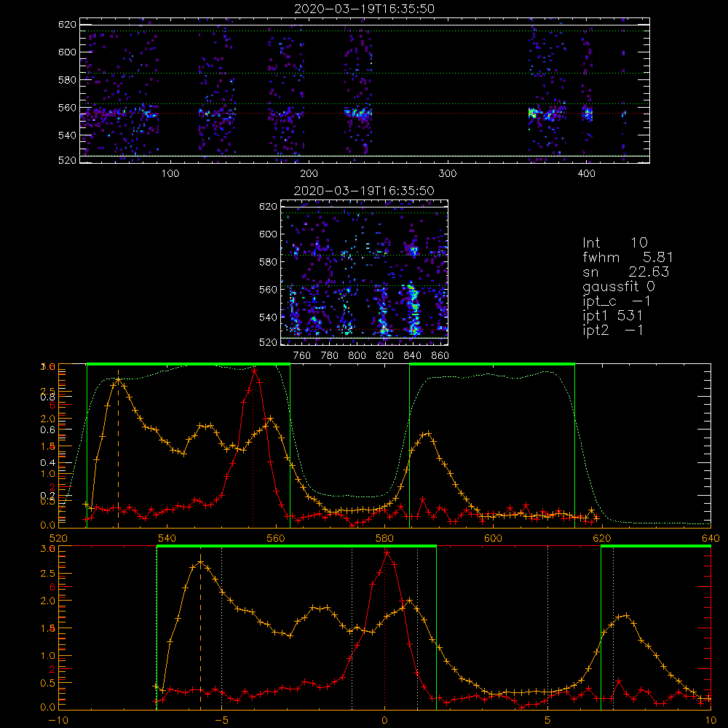Click the bright cluster near 360 in top spectrogram
Image resolution: width=728 pixels, height=728 pixels.
tap(533, 113)
